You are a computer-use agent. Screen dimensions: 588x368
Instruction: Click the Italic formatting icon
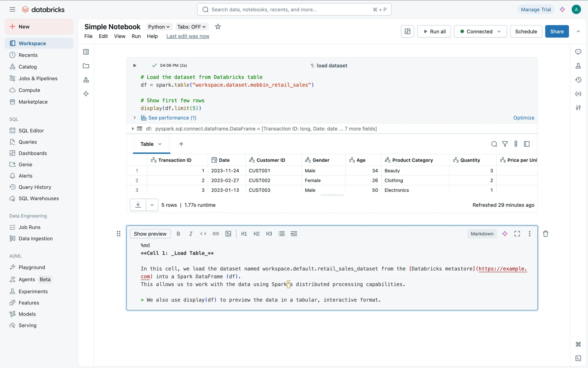[x=191, y=234]
